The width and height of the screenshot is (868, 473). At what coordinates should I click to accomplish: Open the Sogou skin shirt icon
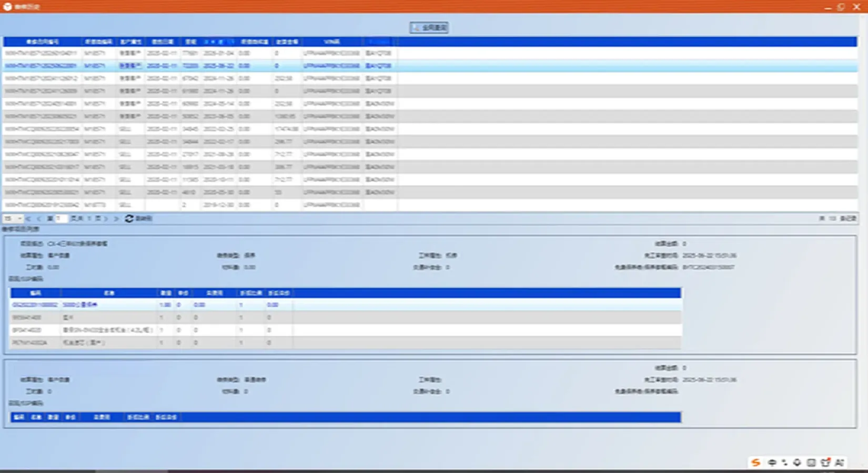point(825,462)
